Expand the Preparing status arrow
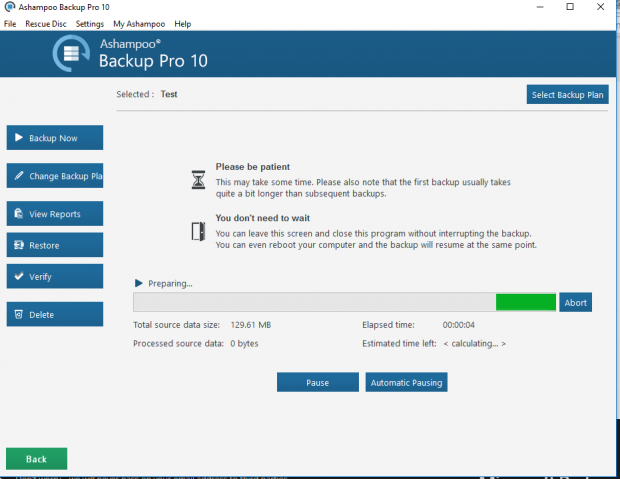Viewport: 620px width, 479px height. pyautogui.click(x=139, y=283)
